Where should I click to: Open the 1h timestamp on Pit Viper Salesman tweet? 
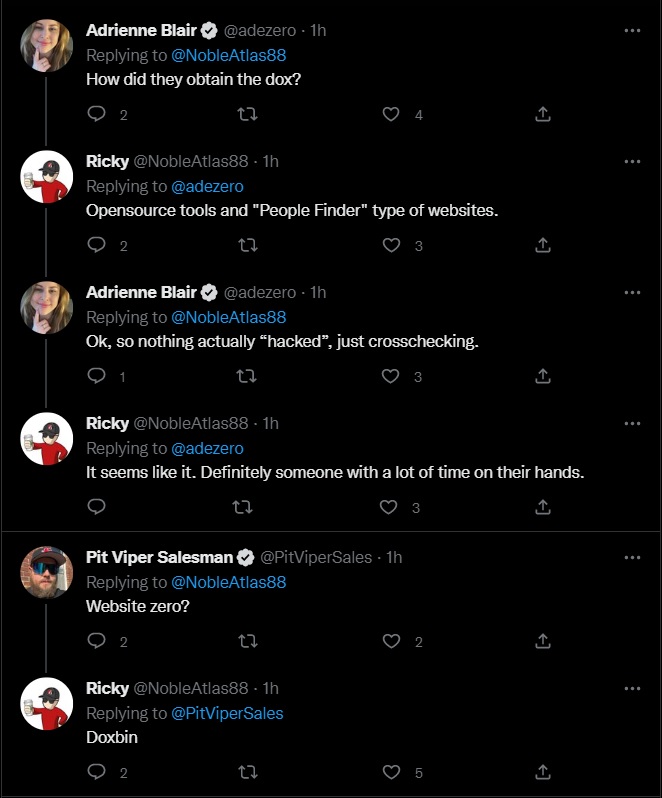[394, 557]
